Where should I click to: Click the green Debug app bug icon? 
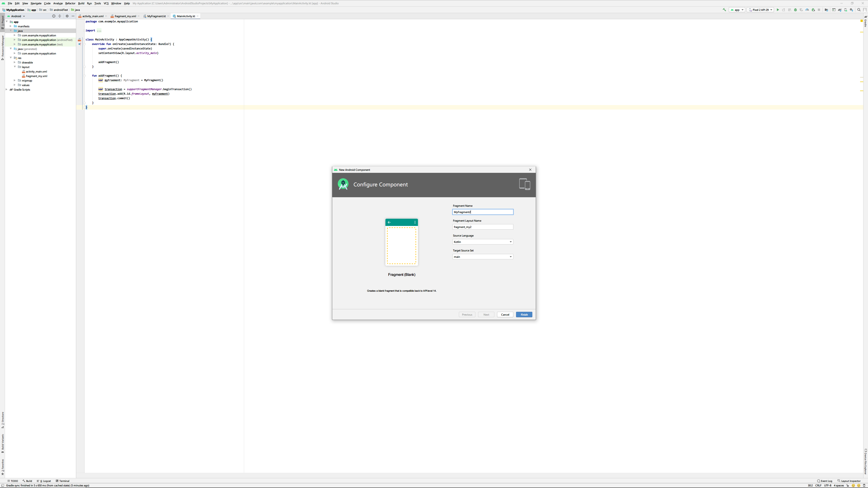(795, 10)
